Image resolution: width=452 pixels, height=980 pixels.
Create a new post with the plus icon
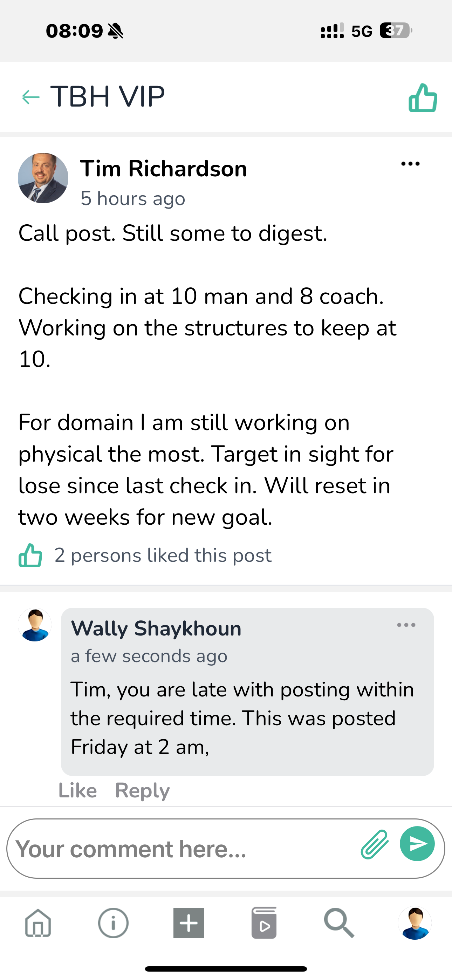coord(189,923)
